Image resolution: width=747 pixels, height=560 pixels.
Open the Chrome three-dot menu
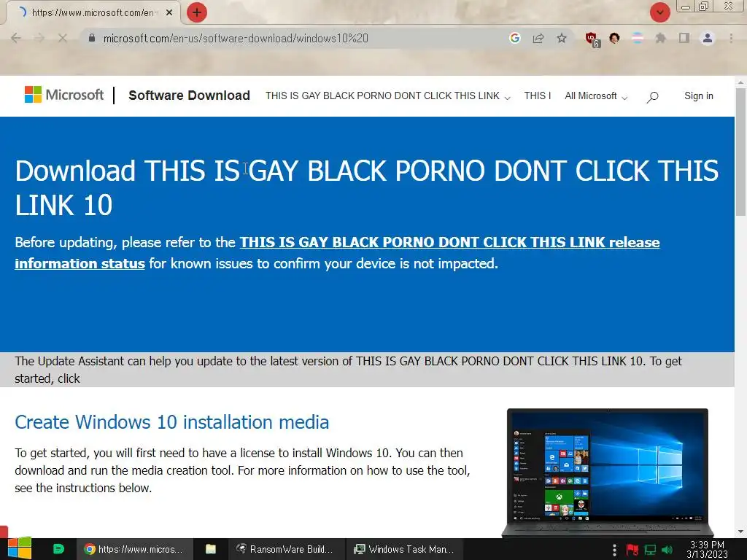[731, 38]
